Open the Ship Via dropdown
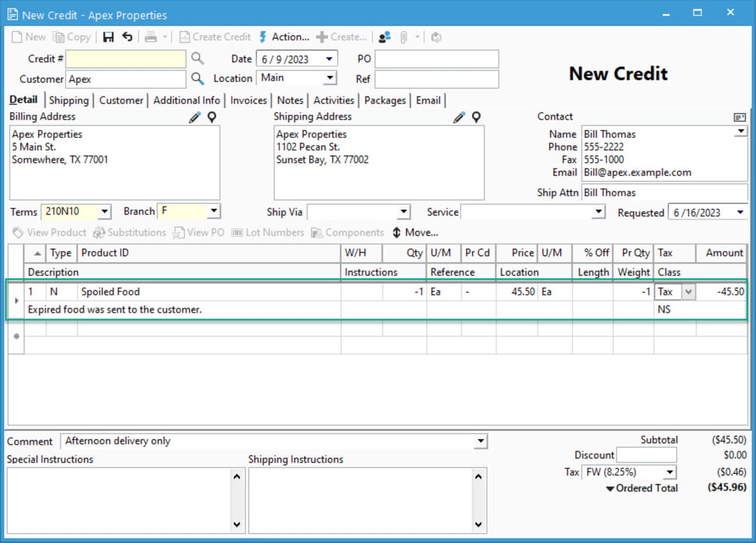Image resolution: width=756 pixels, height=543 pixels. 404,212
